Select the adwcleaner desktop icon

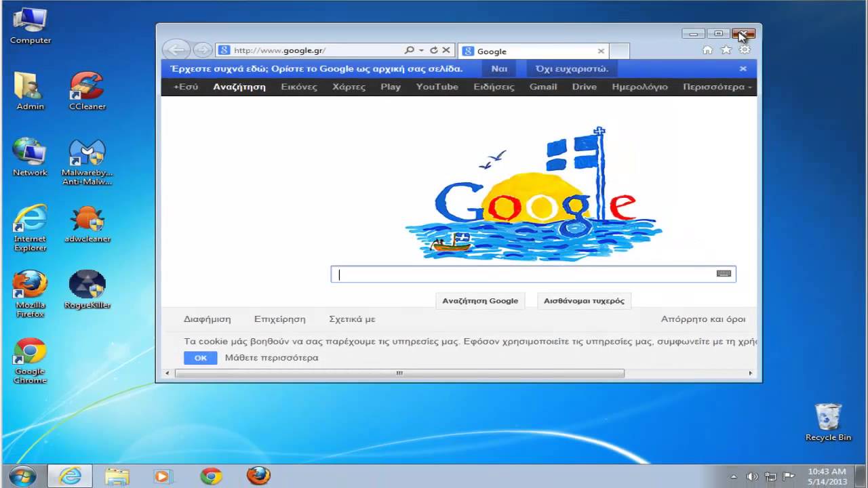pyautogui.click(x=87, y=224)
